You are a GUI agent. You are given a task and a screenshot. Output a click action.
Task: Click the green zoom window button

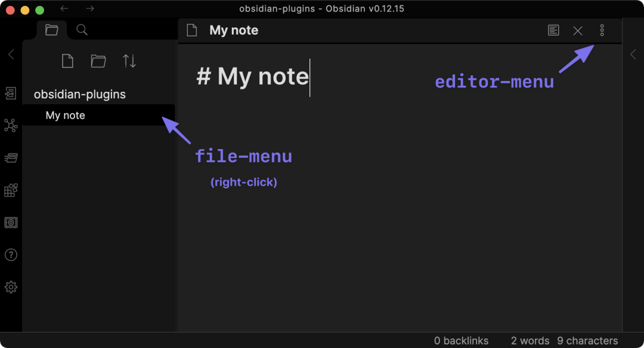coord(39,10)
